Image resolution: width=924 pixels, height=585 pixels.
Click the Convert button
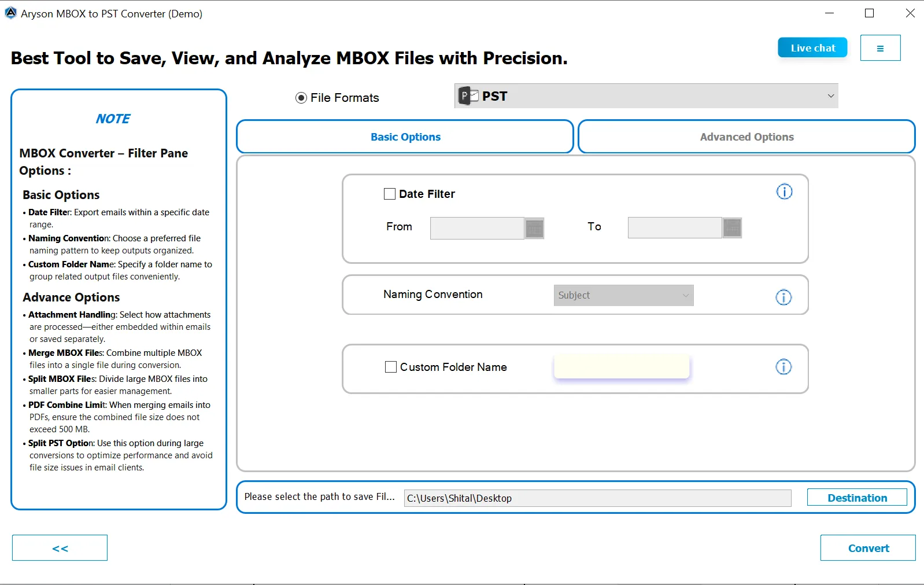867,548
